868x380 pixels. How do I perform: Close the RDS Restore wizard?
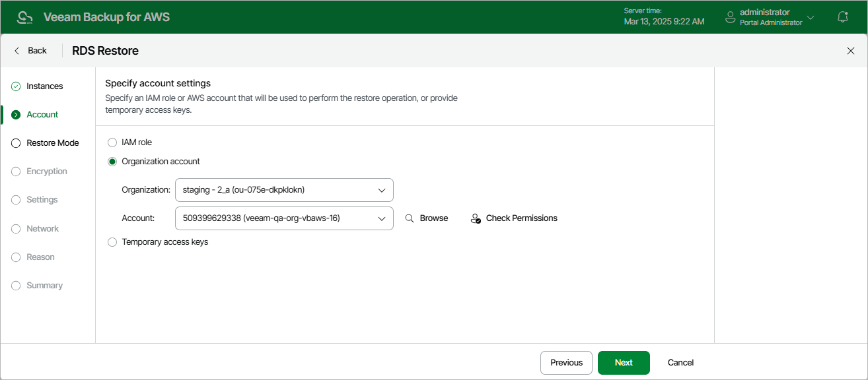pos(851,50)
